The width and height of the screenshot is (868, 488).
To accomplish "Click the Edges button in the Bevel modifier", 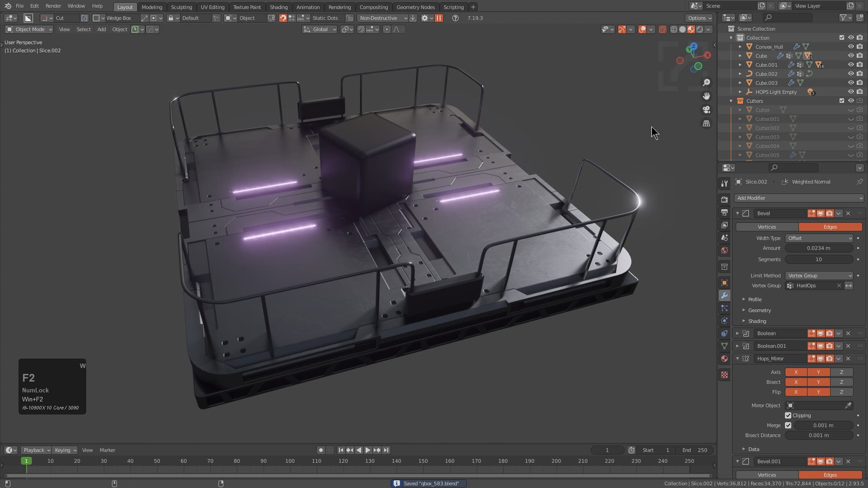I will 830,227.
